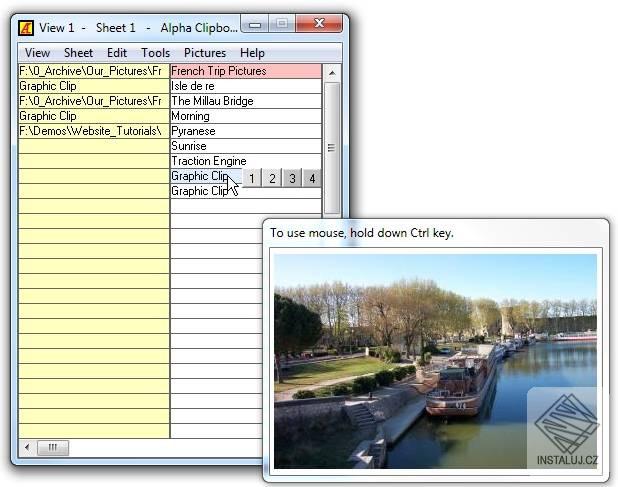
Task: Open the View menu
Action: coord(37,53)
